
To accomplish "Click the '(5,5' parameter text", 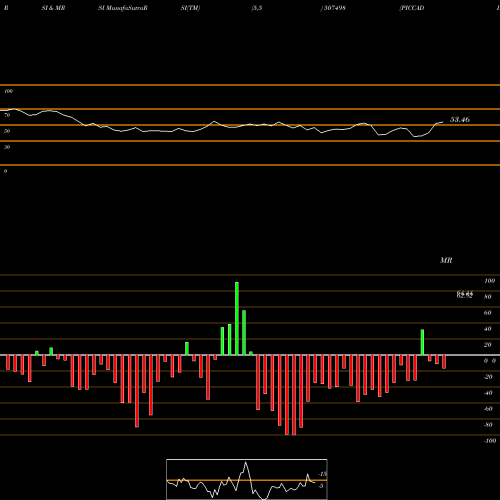I will (x=257, y=8).
